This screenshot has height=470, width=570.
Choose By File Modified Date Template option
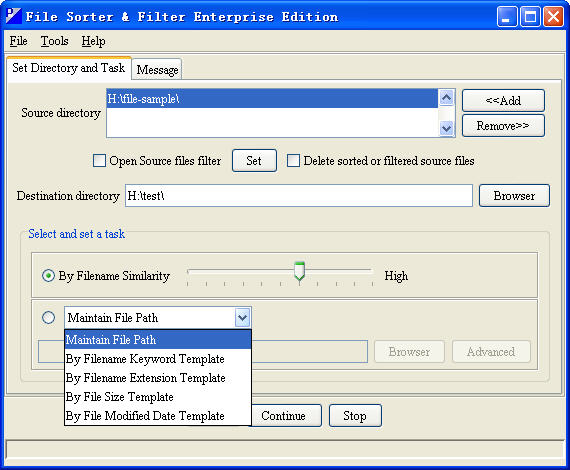[x=158, y=415]
